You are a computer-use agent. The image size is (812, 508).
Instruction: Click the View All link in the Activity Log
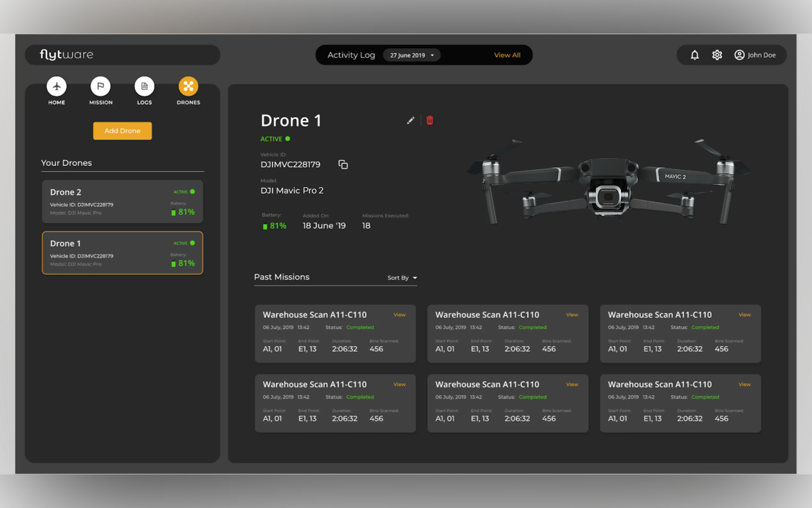click(507, 55)
